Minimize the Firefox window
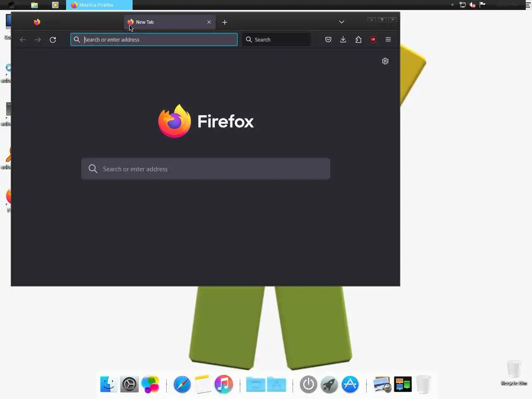This screenshot has width=532, height=399. point(372,20)
